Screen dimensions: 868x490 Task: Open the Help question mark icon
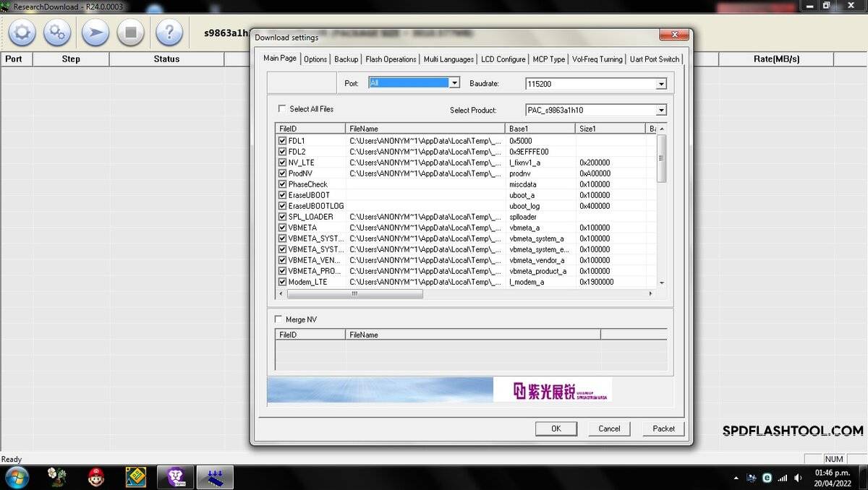(x=169, y=33)
